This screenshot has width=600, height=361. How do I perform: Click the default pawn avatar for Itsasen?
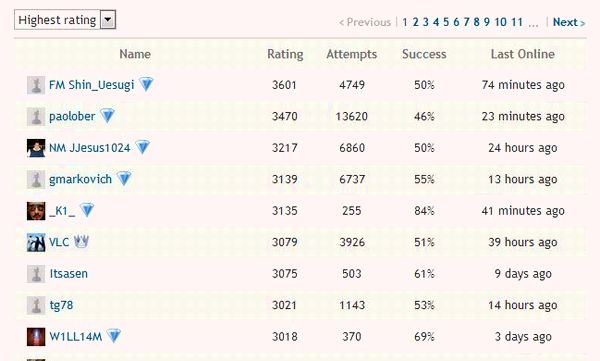tap(36, 274)
